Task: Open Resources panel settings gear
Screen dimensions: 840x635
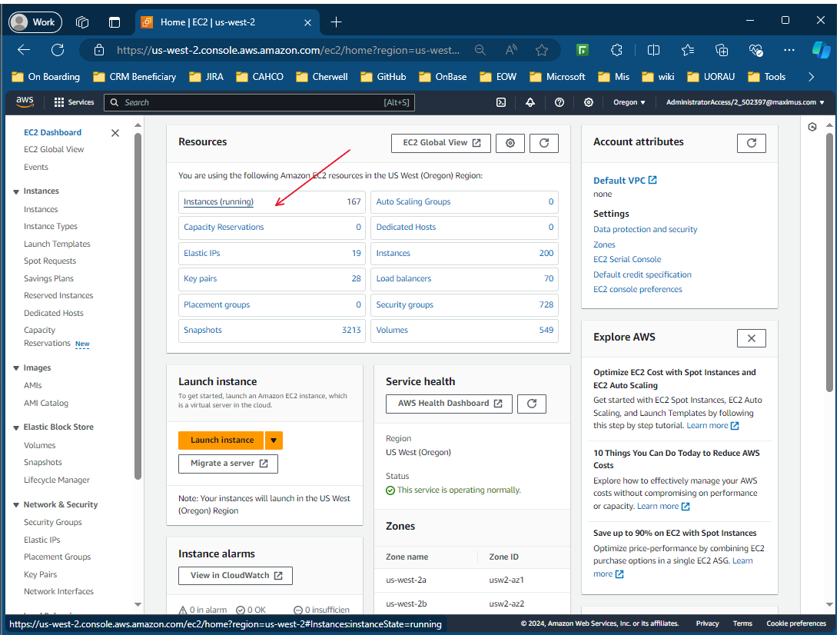Action: pos(510,143)
